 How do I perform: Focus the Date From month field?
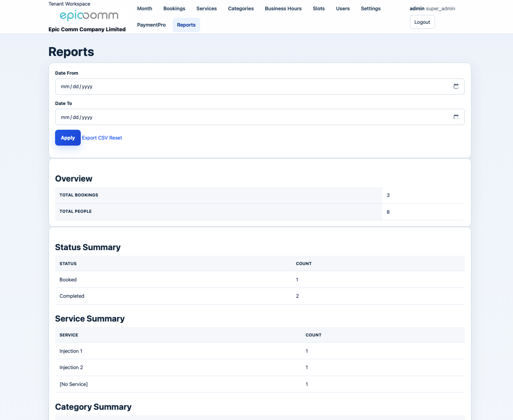coord(65,86)
